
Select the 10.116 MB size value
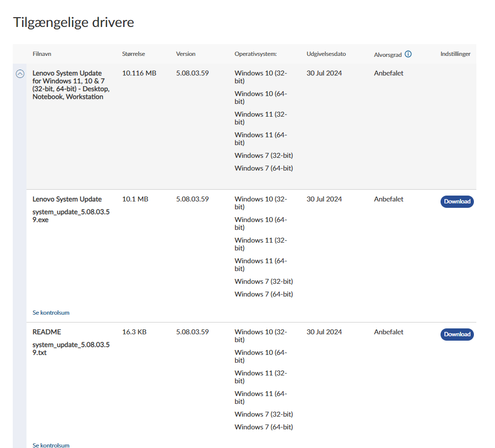pyautogui.click(x=139, y=73)
